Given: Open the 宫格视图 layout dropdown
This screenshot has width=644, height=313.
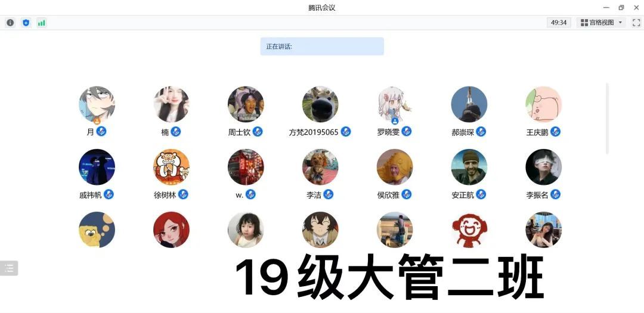Looking at the screenshot, I should pos(601,23).
